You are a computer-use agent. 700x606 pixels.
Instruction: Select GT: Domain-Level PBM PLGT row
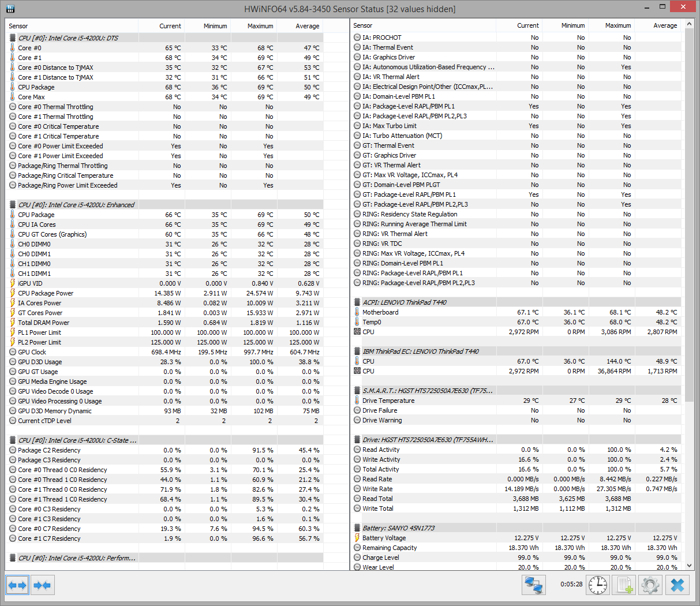[516, 185]
